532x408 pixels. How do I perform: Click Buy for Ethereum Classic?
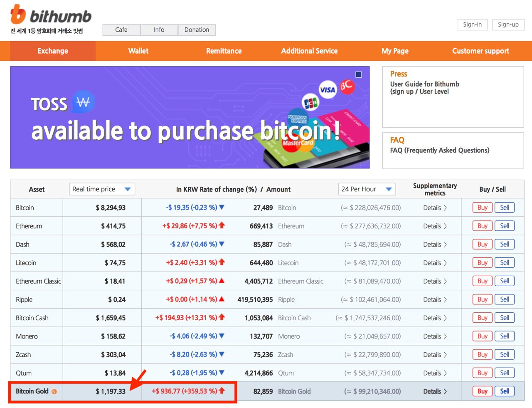tap(483, 281)
